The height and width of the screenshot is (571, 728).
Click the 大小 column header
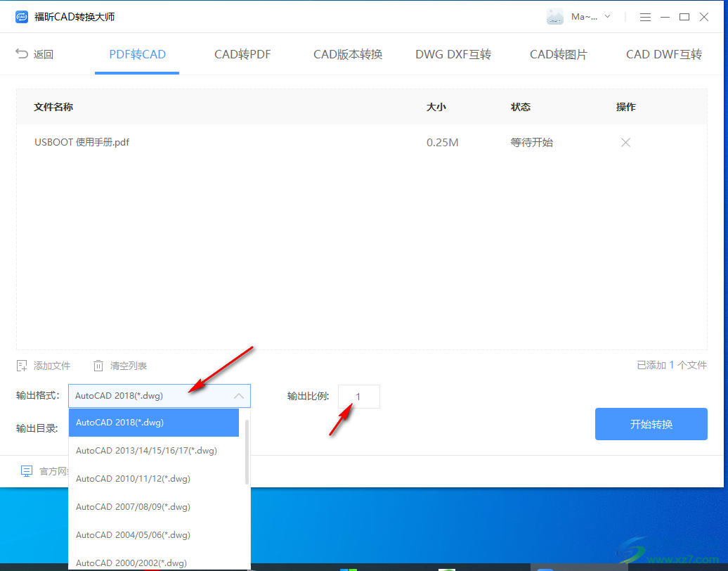point(436,107)
